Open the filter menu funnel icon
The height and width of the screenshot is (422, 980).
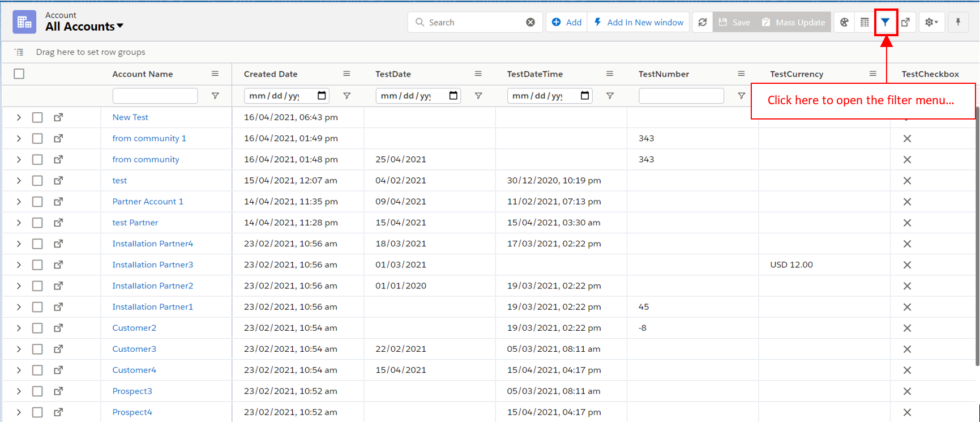885,23
